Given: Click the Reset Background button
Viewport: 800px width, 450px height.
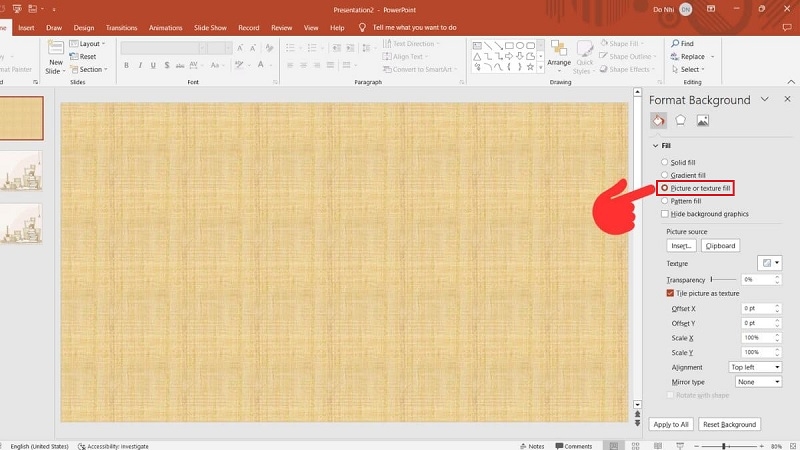Looking at the screenshot, I should tap(729, 424).
